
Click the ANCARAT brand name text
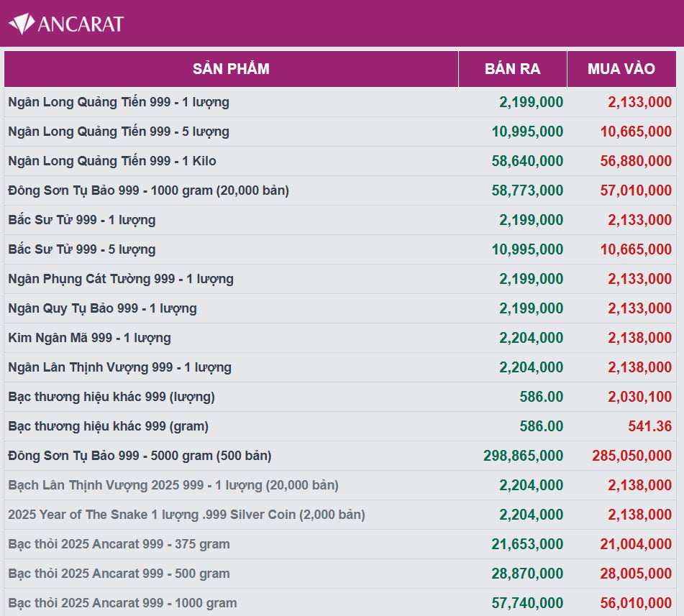(81, 24)
